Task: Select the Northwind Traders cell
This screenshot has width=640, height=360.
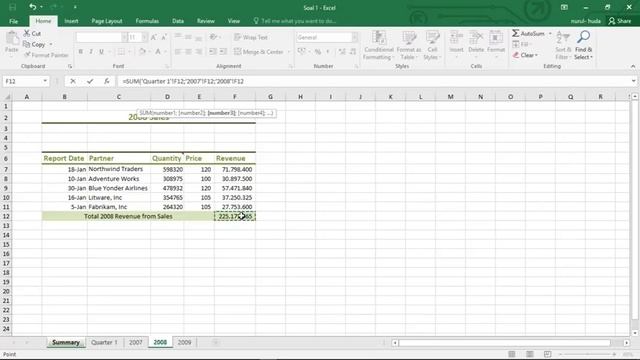Action: 118,169
